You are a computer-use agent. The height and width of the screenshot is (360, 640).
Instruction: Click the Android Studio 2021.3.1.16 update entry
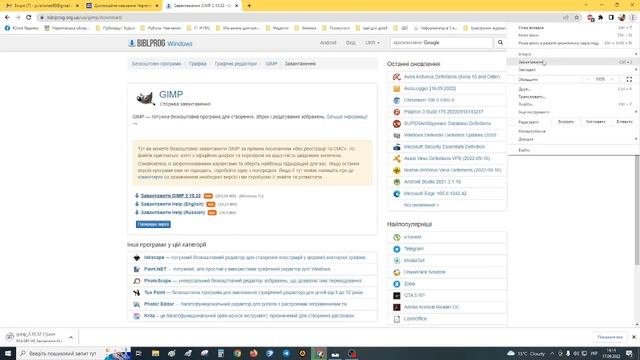pos(432,182)
